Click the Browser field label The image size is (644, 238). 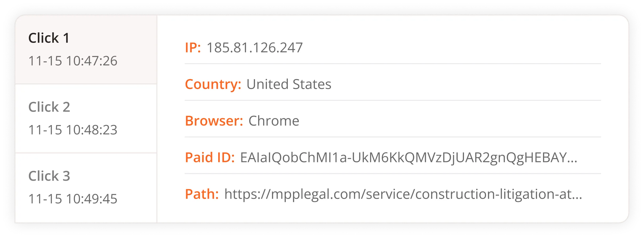(214, 121)
